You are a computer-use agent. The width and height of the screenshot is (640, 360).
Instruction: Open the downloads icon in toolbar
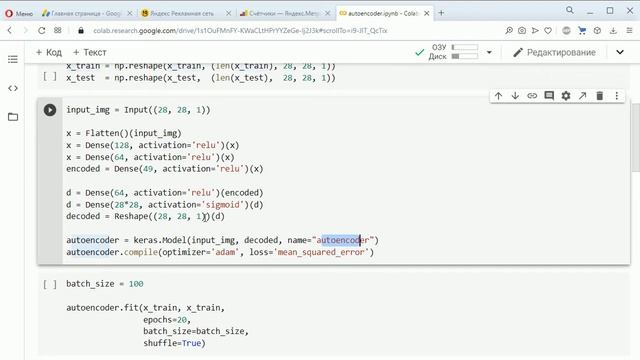613,31
